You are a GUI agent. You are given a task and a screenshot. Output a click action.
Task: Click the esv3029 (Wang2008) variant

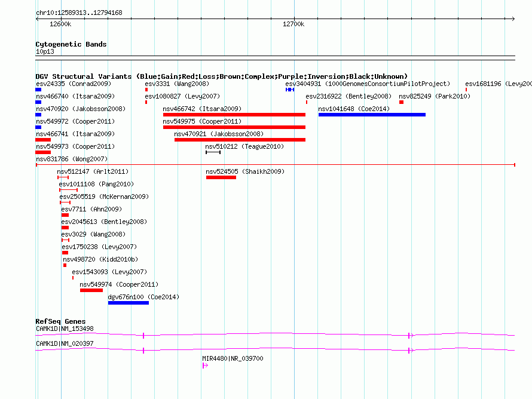pos(93,234)
